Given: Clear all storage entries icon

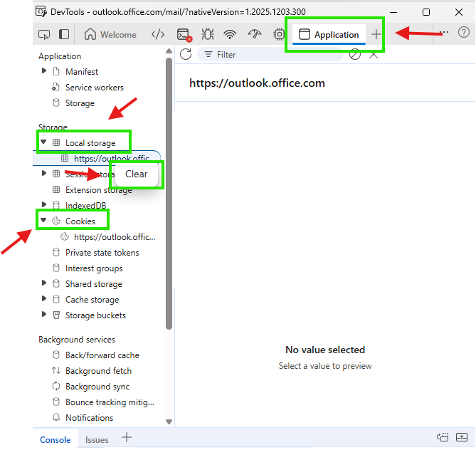Looking at the screenshot, I should click(355, 55).
